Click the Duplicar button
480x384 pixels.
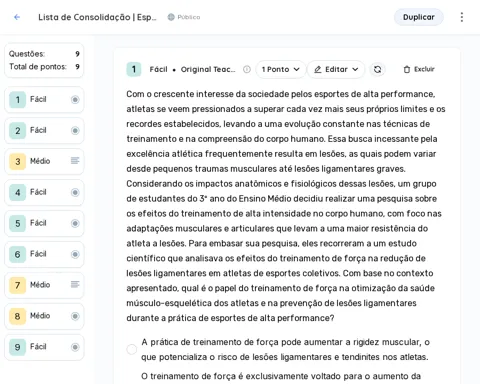(419, 17)
